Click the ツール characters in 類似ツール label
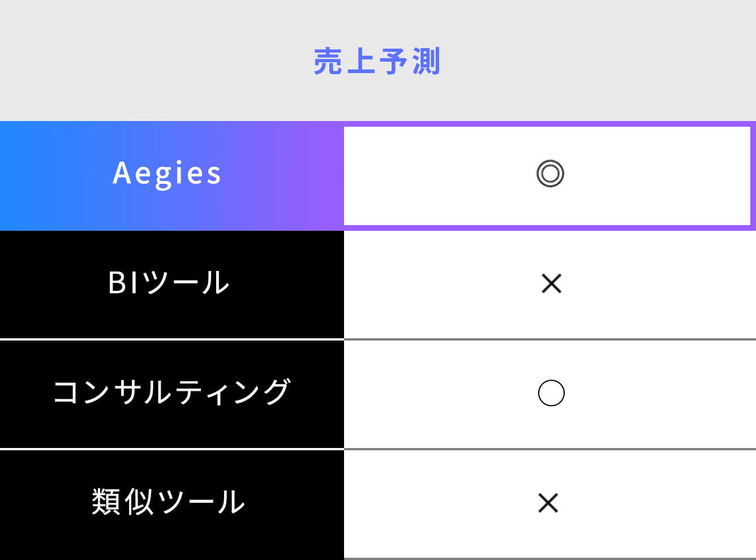 click(201, 502)
